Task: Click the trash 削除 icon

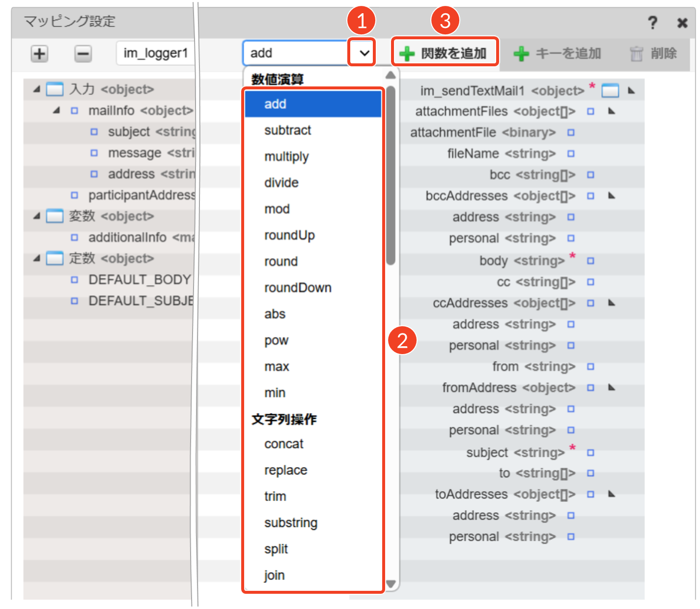Action: coord(636,54)
